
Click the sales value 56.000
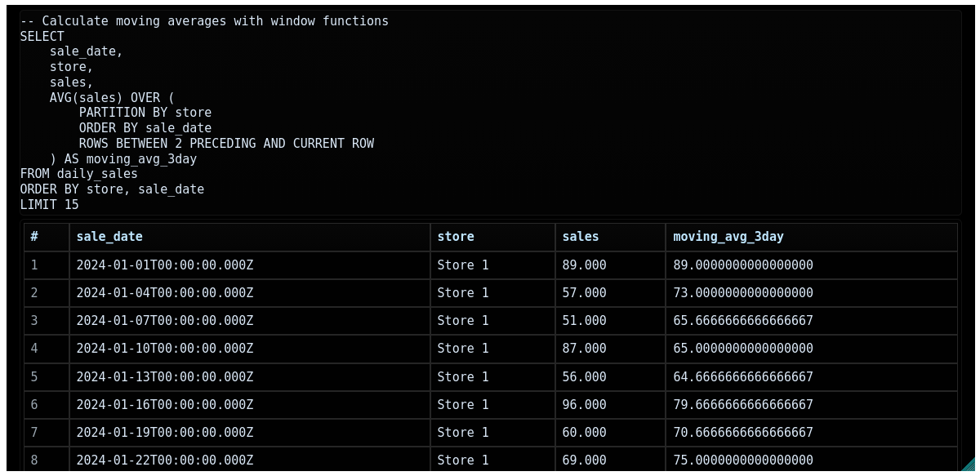[x=610, y=377]
